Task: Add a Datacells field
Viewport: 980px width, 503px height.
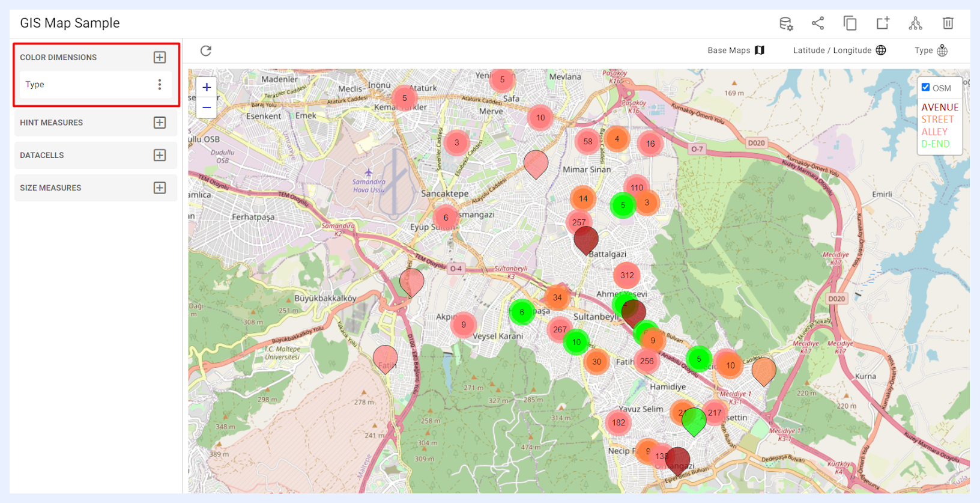Action: click(x=160, y=155)
